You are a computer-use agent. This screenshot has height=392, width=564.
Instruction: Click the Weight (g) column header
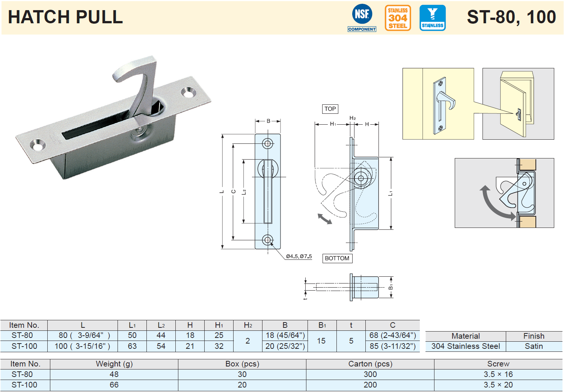(114, 364)
